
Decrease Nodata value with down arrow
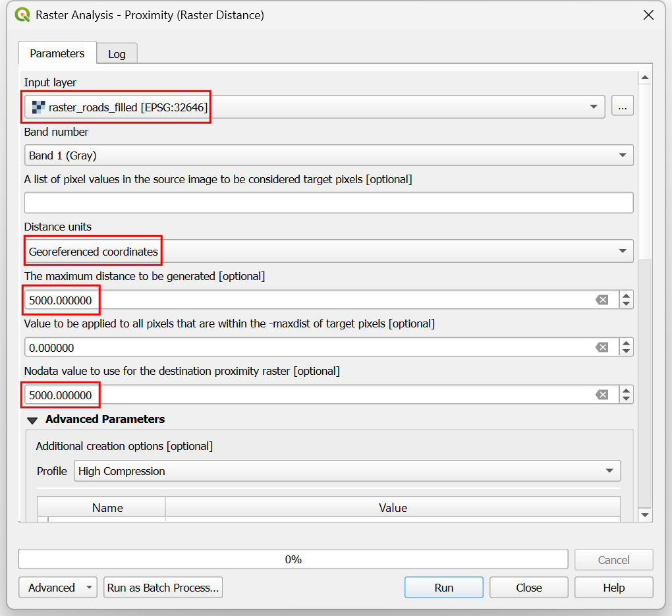[x=627, y=399]
